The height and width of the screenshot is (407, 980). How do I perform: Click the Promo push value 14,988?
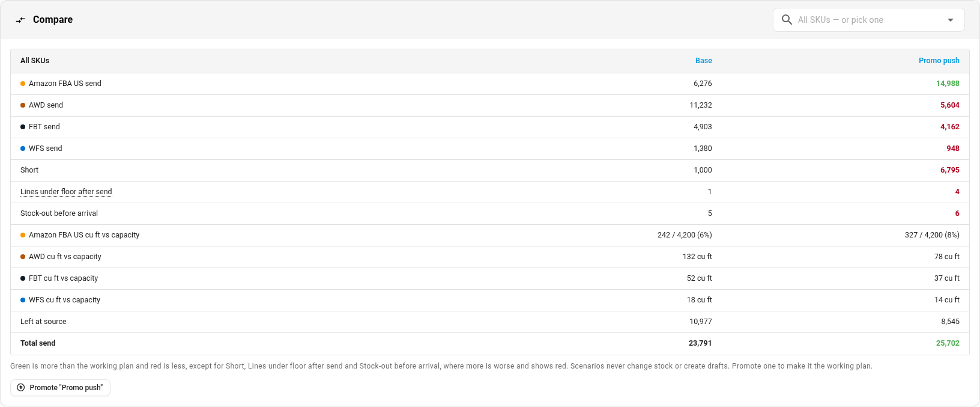pos(948,84)
